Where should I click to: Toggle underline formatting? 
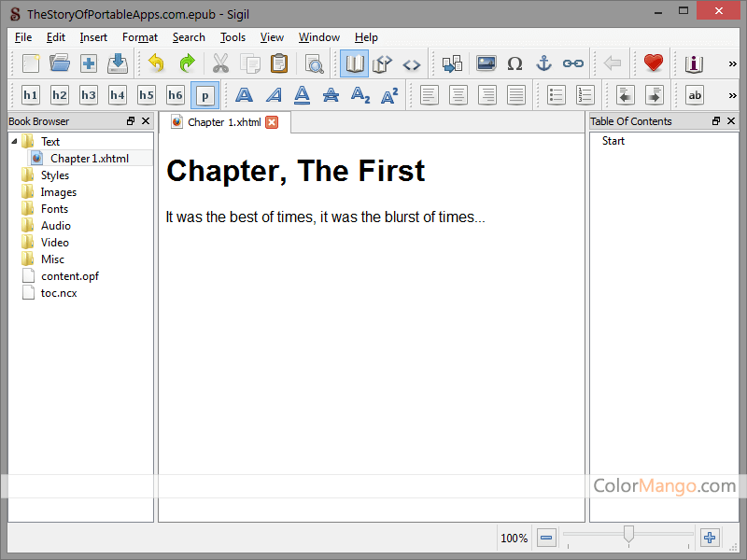pos(301,94)
